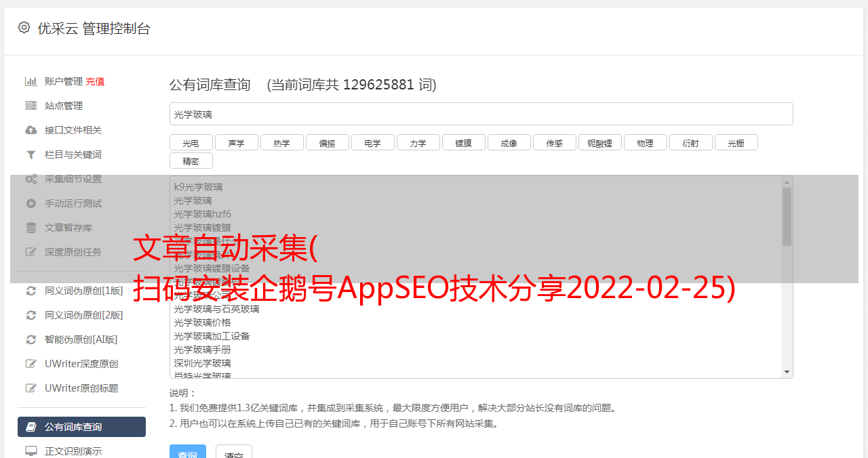Click the refresh icon for 同义词伪原创[2版]
Image resolution: width=868 pixels, height=458 pixels.
click(31, 315)
